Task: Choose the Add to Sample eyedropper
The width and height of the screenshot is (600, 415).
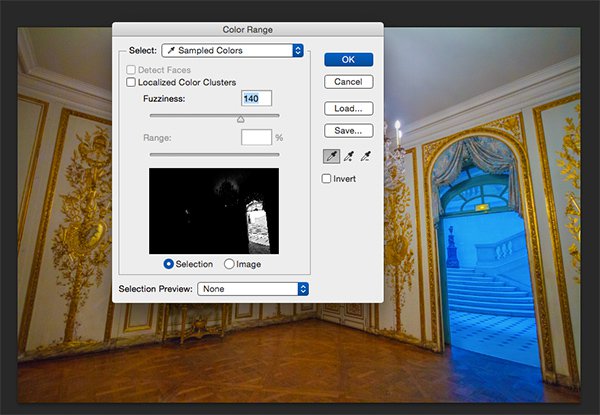Action: click(348, 156)
